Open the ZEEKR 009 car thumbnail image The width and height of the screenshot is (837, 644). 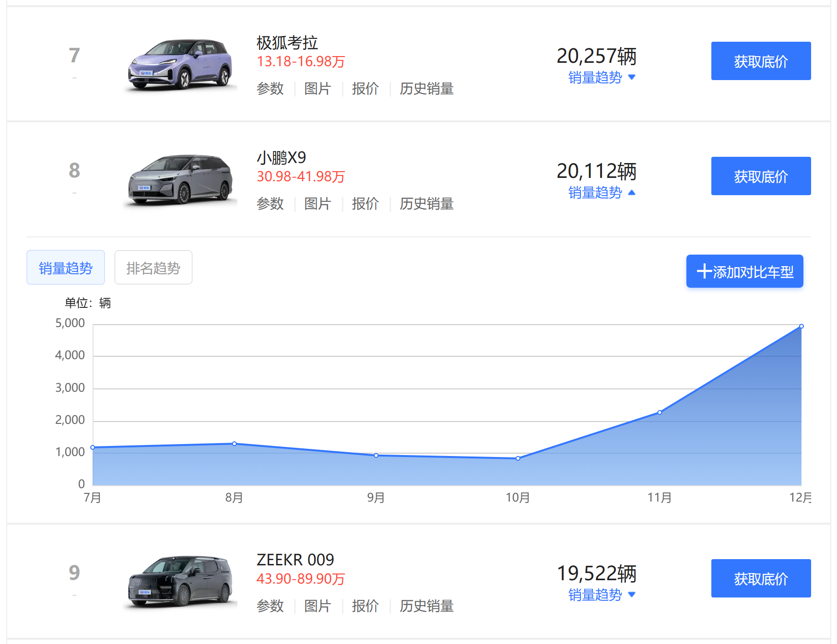coord(180,582)
